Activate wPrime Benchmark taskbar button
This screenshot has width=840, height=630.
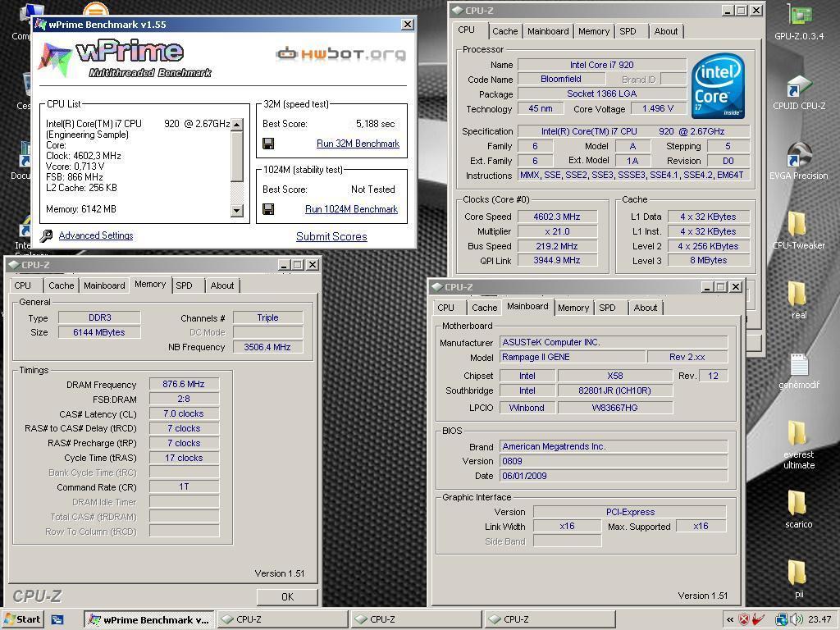(x=149, y=620)
